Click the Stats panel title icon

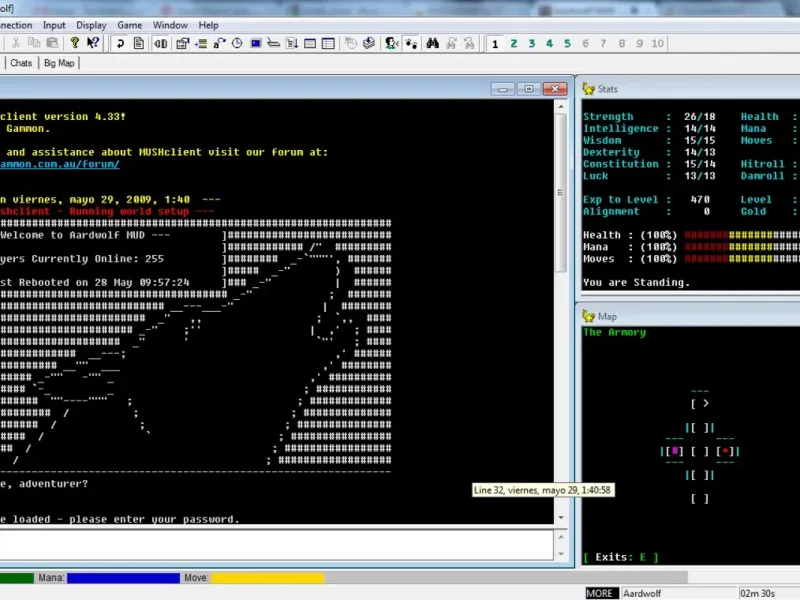pos(588,89)
